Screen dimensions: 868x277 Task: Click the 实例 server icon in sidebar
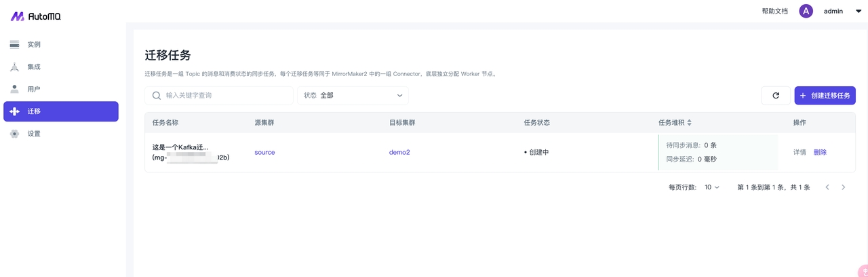pyautogui.click(x=14, y=45)
